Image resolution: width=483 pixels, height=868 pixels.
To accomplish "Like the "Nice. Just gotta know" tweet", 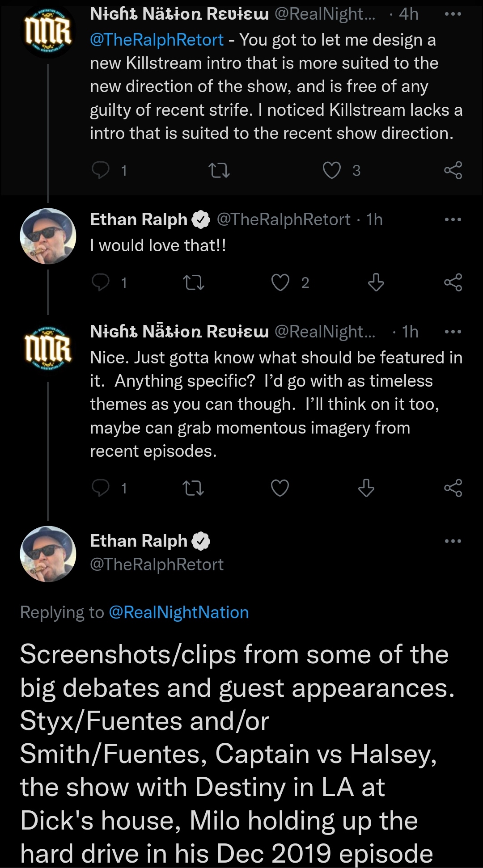I will coord(280,488).
